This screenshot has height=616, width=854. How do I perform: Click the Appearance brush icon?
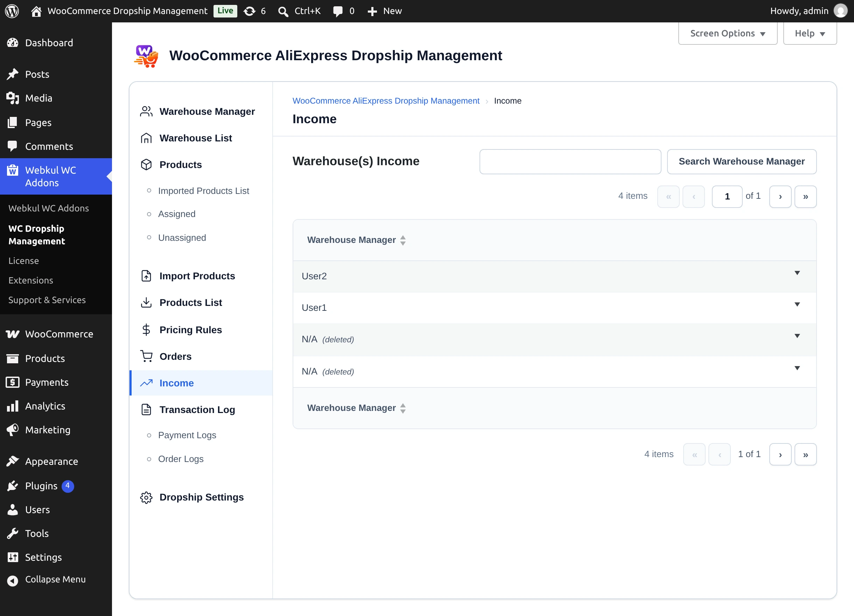[x=13, y=461]
